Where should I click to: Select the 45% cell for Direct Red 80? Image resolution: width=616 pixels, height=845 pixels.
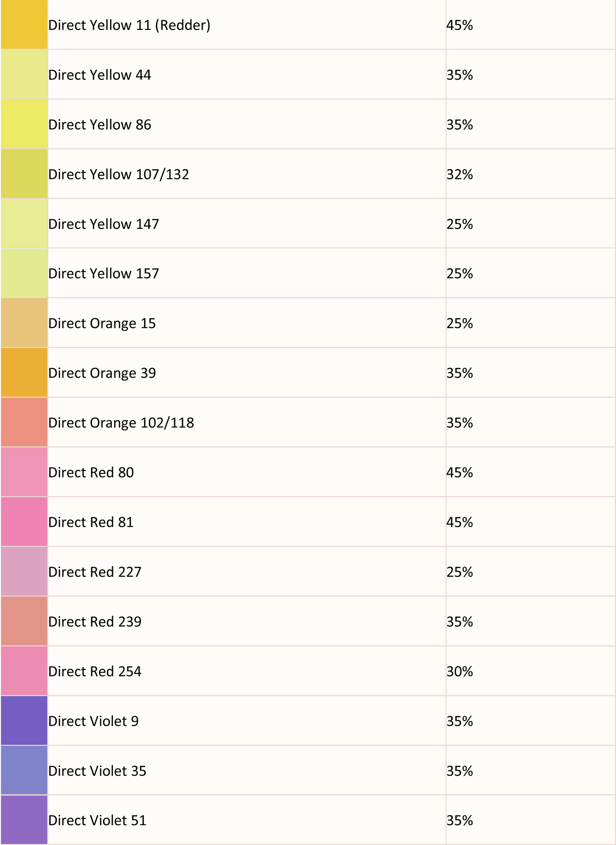tap(531, 472)
